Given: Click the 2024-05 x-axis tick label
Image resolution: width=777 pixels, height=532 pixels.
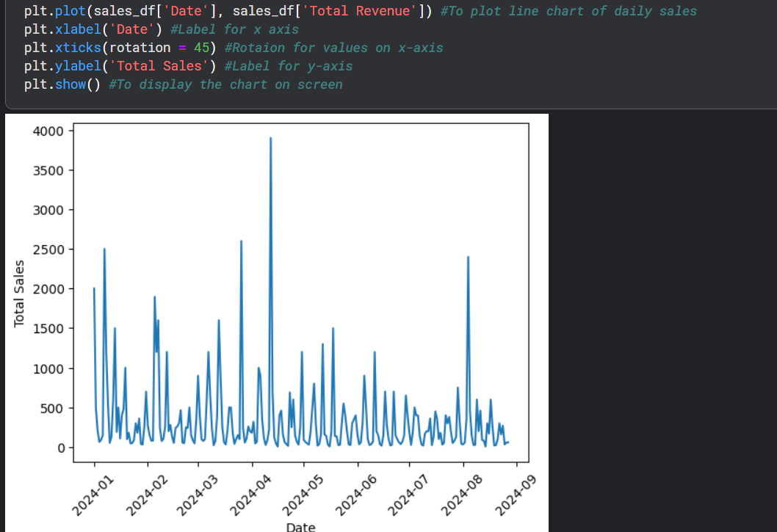Looking at the screenshot, I should pyautogui.click(x=303, y=495).
